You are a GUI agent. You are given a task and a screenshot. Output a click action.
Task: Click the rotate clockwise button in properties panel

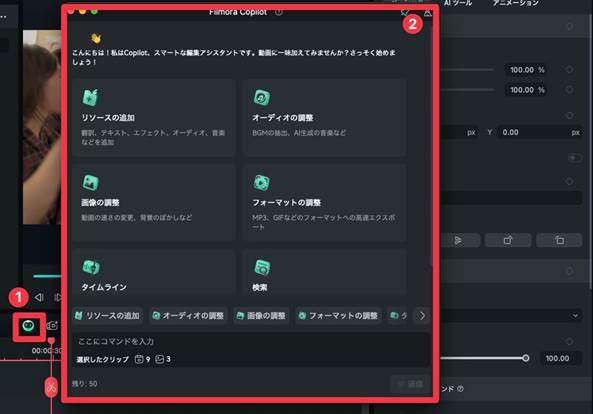click(x=508, y=240)
